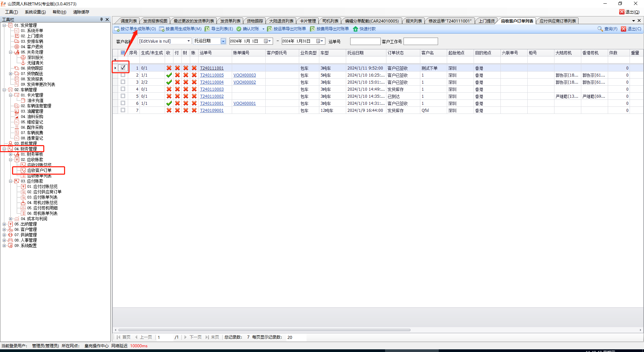
Task: Pin the toolbar side panel
Action: (101, 19)
